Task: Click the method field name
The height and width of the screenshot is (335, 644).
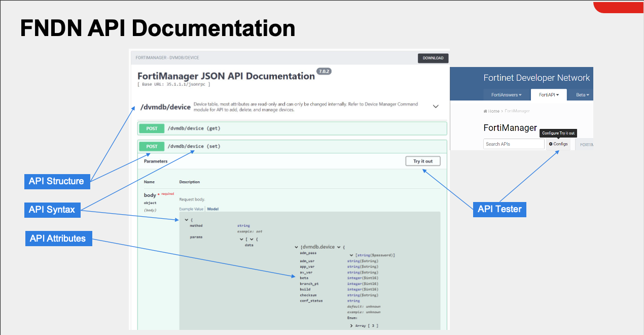Action: [x=196, y=226]
